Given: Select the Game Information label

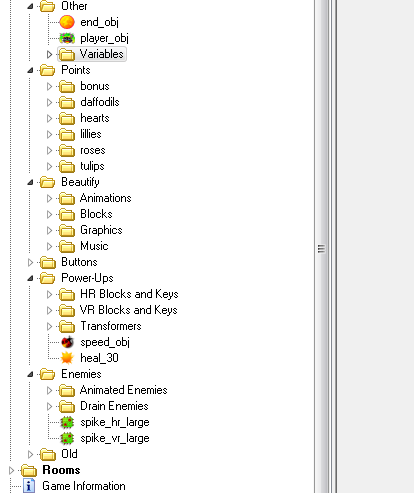Looking at the screenshot, I should click(84, 486).
